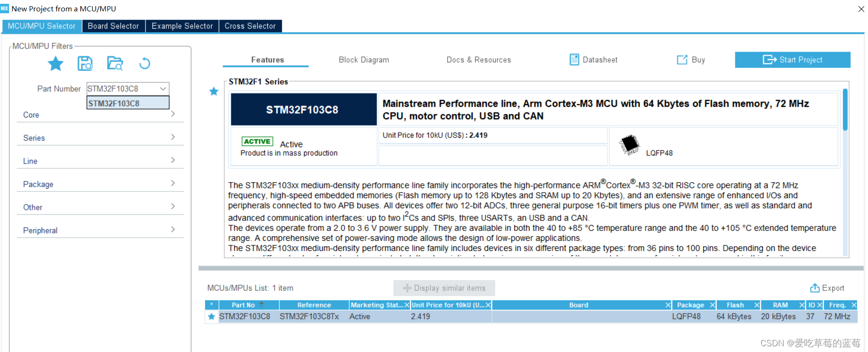Click the load saved search folder icon

(x=115, y=63)
